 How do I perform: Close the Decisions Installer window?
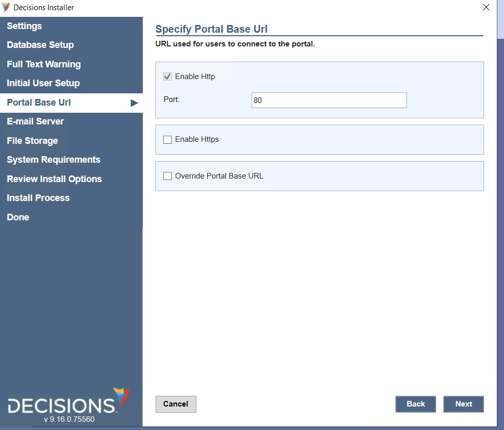coord(486,8)
